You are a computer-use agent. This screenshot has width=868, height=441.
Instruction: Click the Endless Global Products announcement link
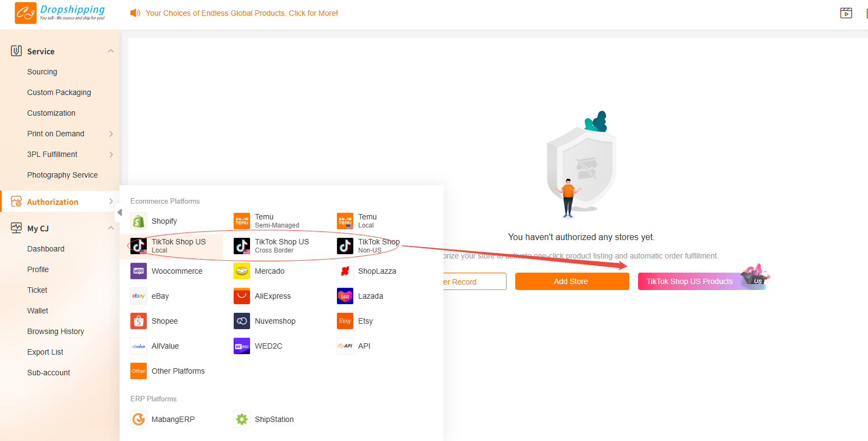(x=242, y=13)
